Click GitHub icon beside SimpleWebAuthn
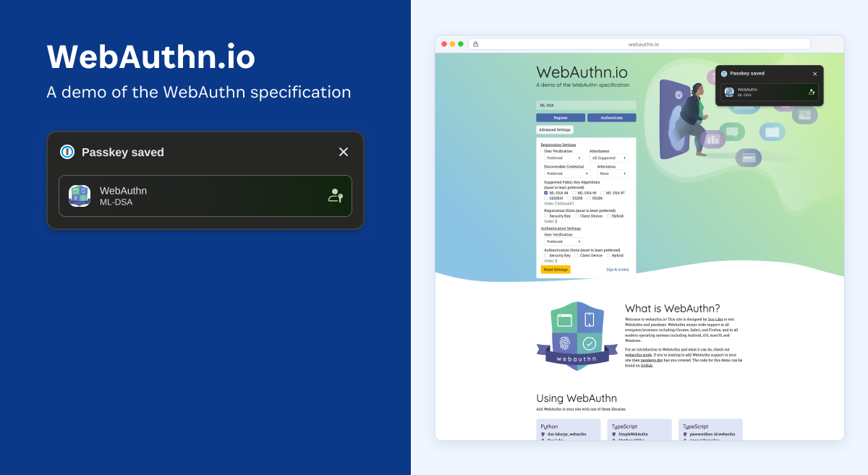This screenshot has width=868, height=475. coord(614,435)
